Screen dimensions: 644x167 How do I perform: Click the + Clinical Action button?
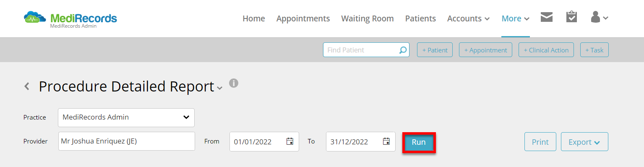(546, 50)
